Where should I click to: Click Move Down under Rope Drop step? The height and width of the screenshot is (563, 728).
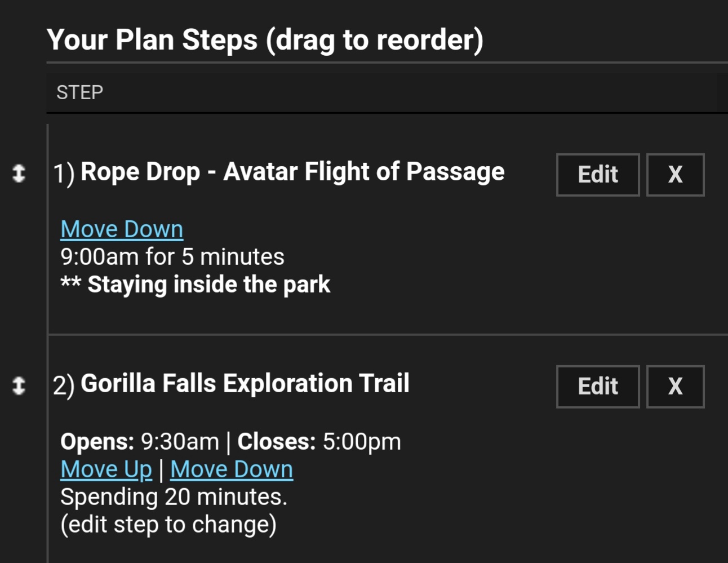click(x=122, y=229)
